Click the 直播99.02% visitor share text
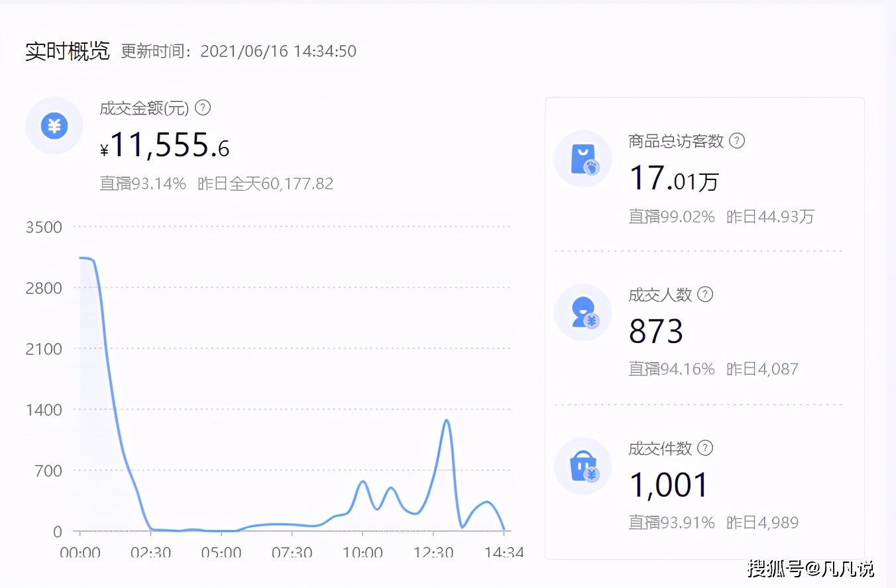 (x=671, y=217)
